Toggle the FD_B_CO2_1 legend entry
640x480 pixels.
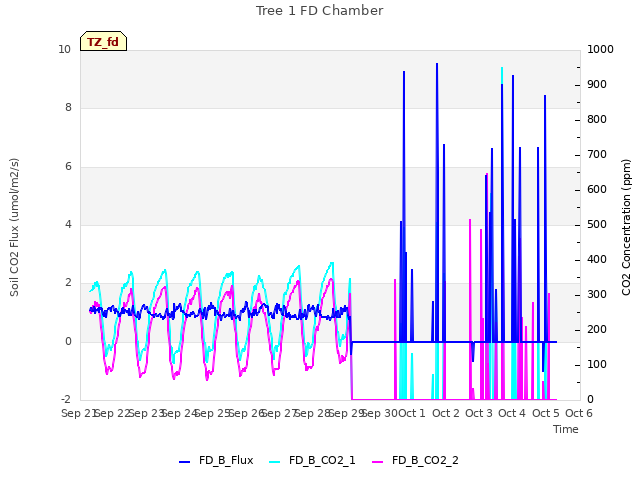313,460
